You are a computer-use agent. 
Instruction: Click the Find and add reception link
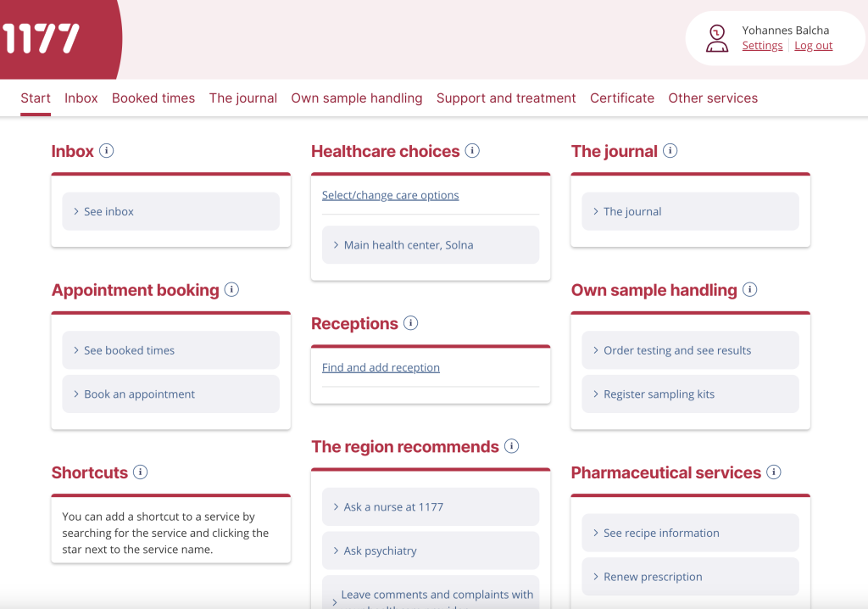381,366
